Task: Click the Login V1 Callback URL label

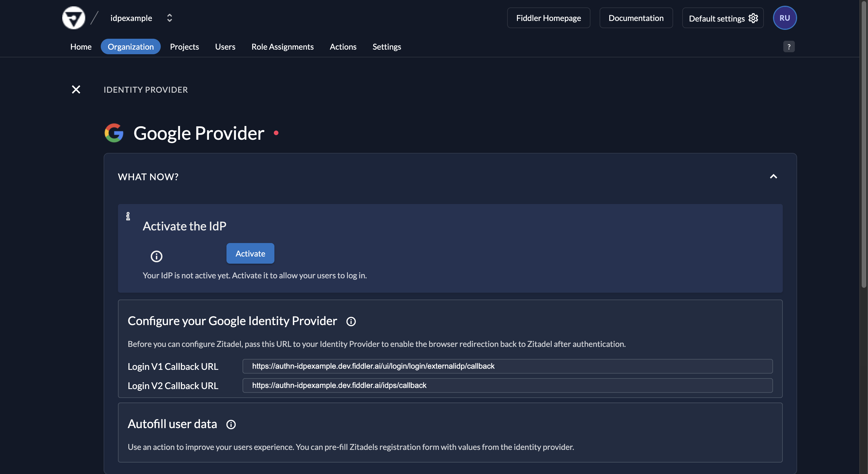Action: pos(173,366)
